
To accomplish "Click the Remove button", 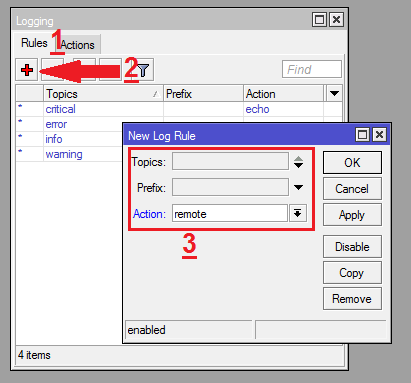I will coord(352,299).
